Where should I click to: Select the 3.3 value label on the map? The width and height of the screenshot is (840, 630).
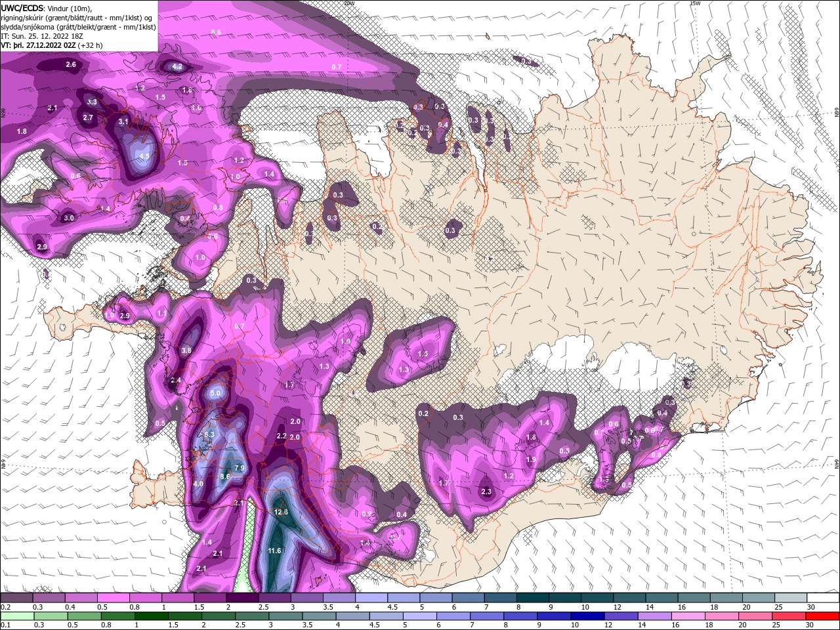92,102
